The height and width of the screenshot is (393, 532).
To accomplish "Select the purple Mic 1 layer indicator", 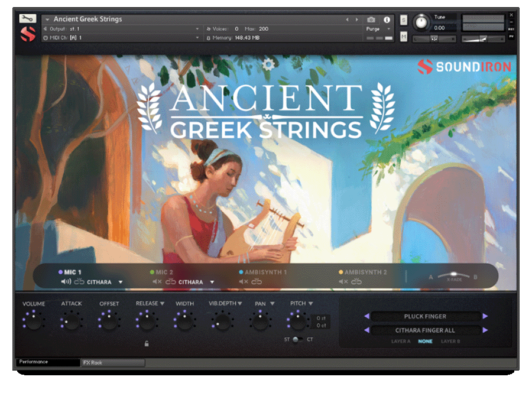I will tap(60, 272).
